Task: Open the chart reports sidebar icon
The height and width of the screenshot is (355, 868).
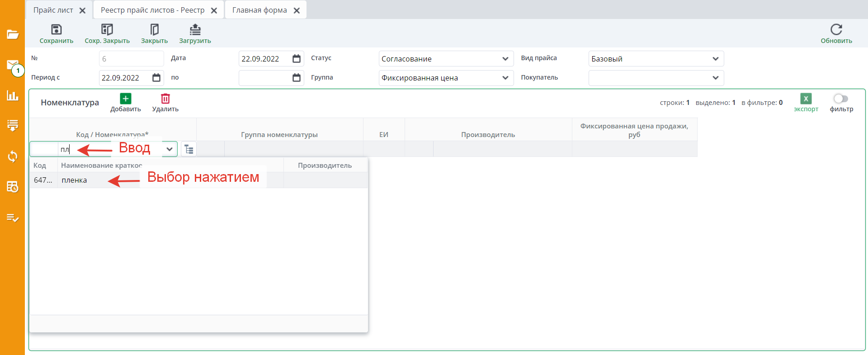Action: (x=13, y=95)
